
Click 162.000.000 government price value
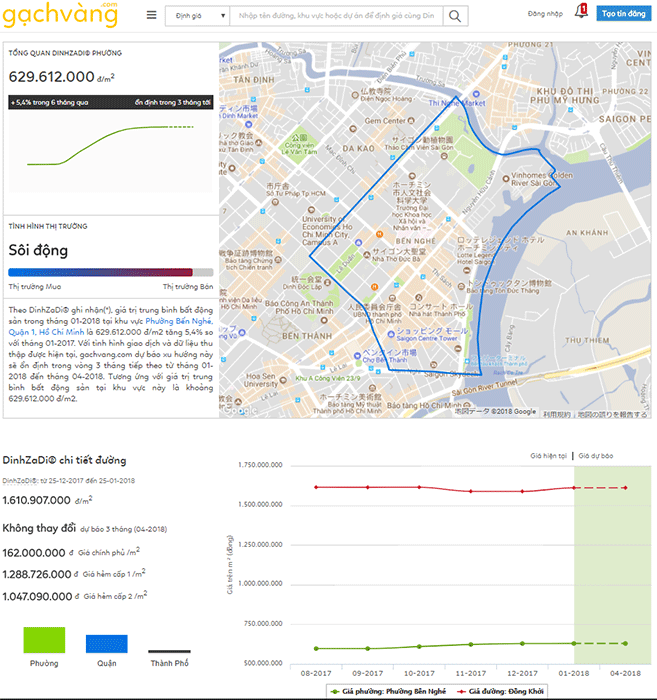point(34,553)
